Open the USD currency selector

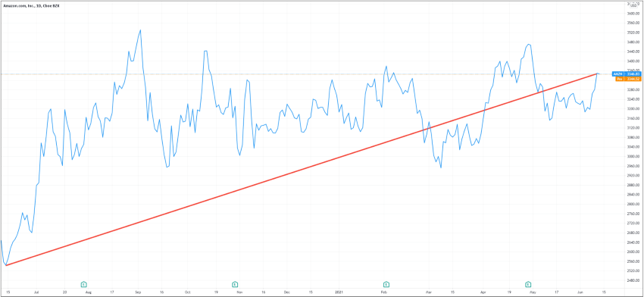point(633,5)
